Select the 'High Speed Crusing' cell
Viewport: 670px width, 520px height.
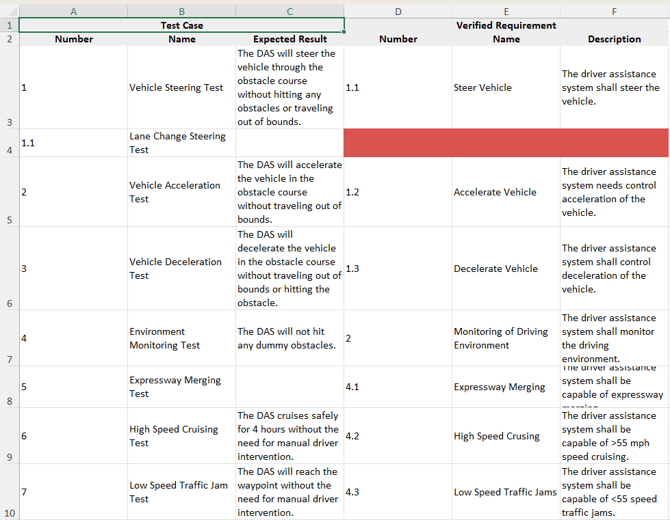pyautogui.click(x=506, y=436)
